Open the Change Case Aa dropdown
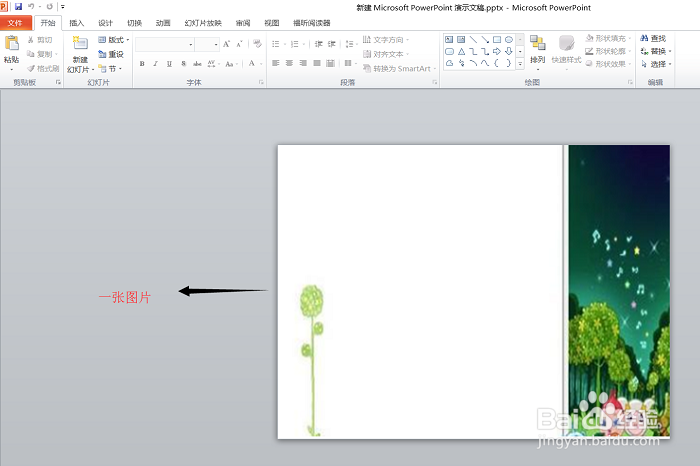This screenshot has width=700, height=466. pyautogui.click(x=231, y=63)
